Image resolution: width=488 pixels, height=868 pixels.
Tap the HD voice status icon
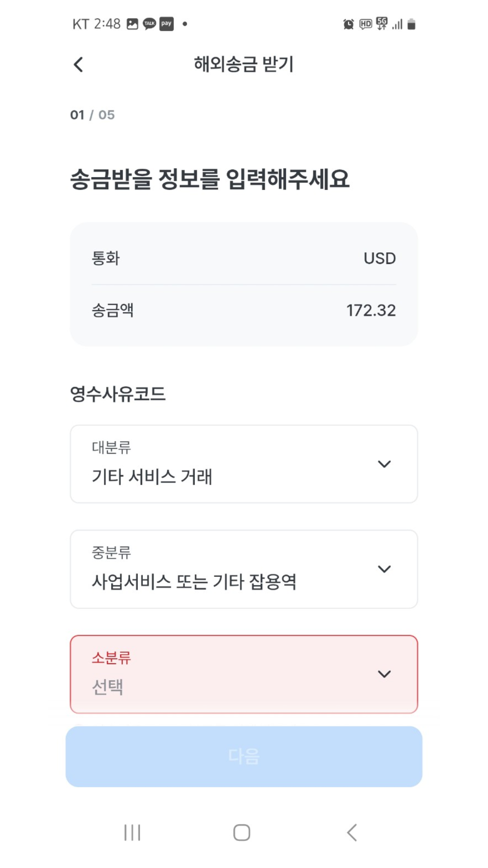(x=366, y=24)
